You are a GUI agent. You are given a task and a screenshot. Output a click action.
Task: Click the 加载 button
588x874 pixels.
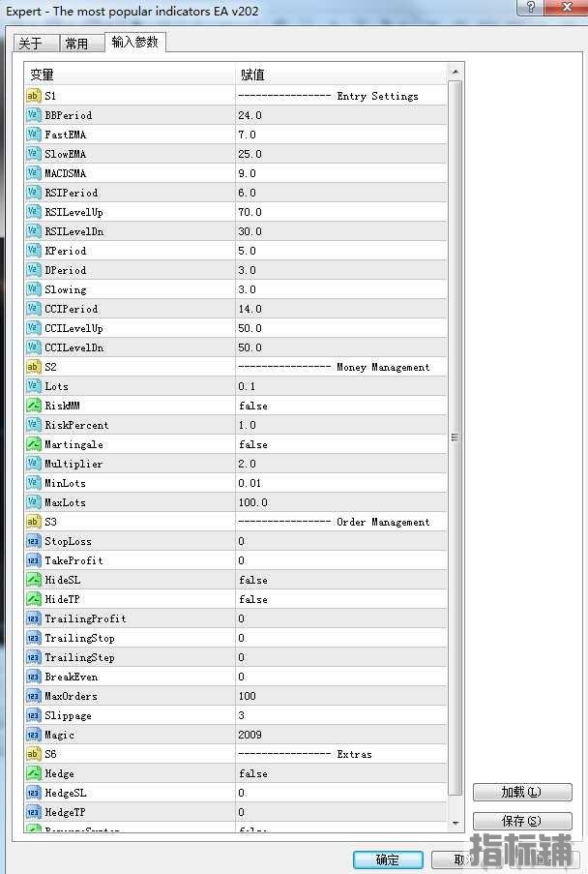[x=522, y=792]
